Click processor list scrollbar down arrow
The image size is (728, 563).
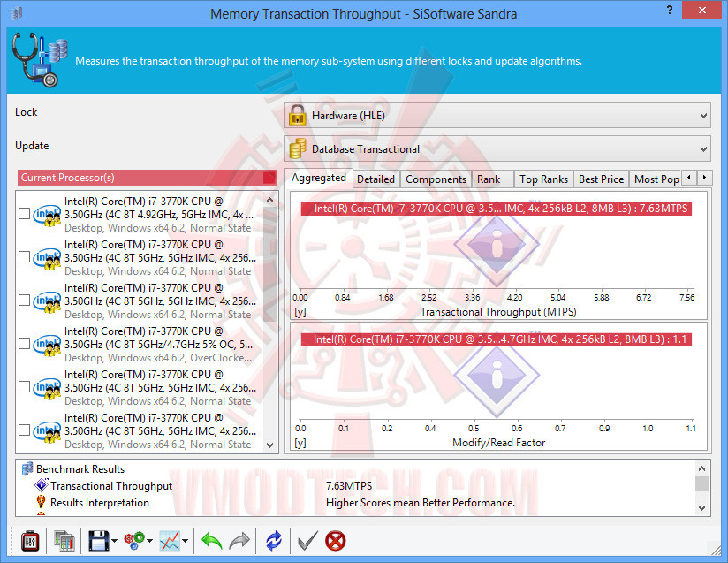270,445
